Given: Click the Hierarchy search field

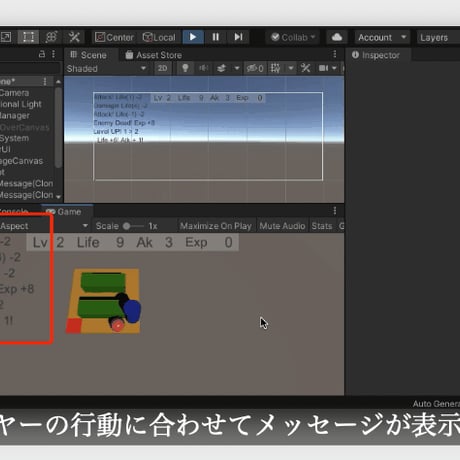Looking at the screenshot, I should [30, 68].
